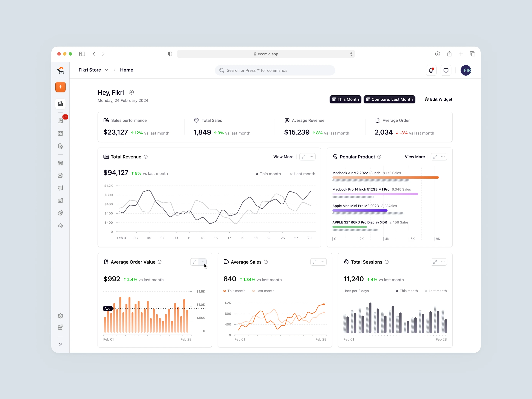Open the apps grid icon in sidebar

pyautogui.click(x=60, y=327)
